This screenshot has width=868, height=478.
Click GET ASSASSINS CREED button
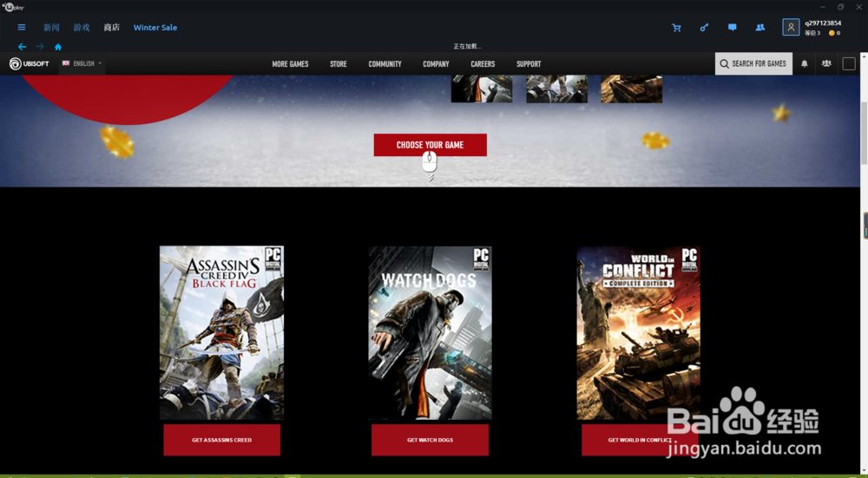coord(222,440)
